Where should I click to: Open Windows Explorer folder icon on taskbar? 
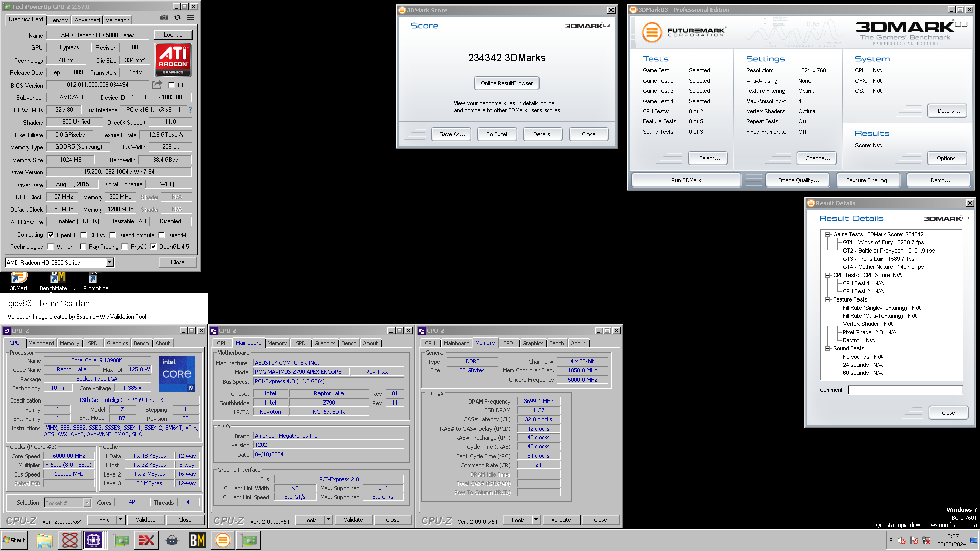[44, 540]
